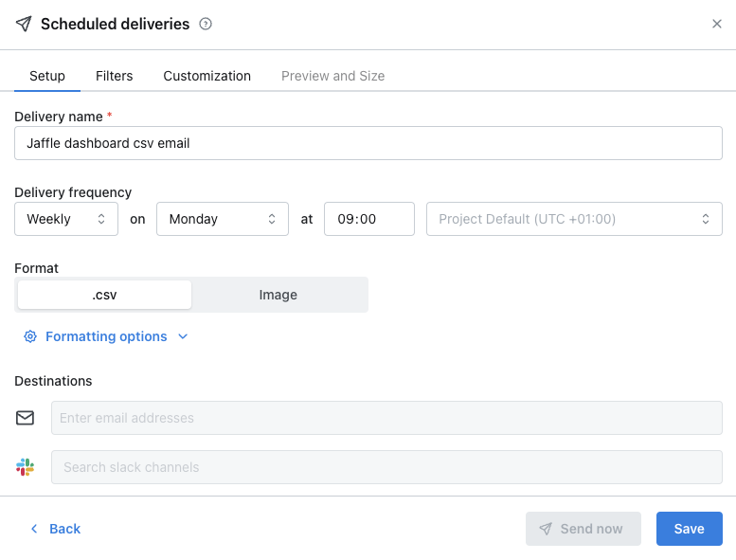Image resolution: width=736 pixels, height=560 pixels.
Task: Expand Formatting options chevron
Action: (183, 336)
